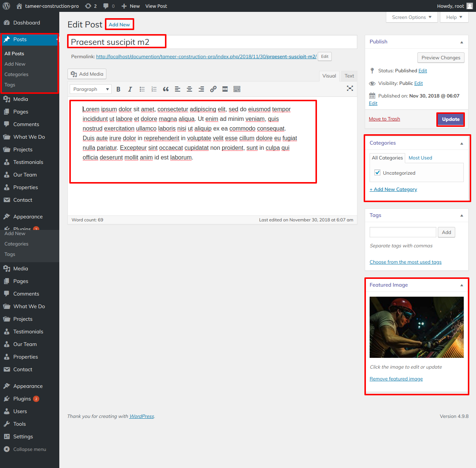Align text left in editor toolbar

178,89
